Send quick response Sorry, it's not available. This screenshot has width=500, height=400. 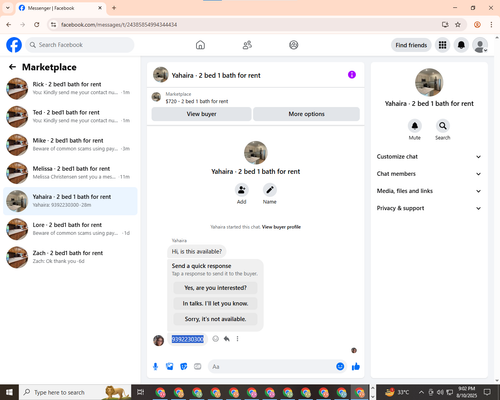tap(215, 319)
